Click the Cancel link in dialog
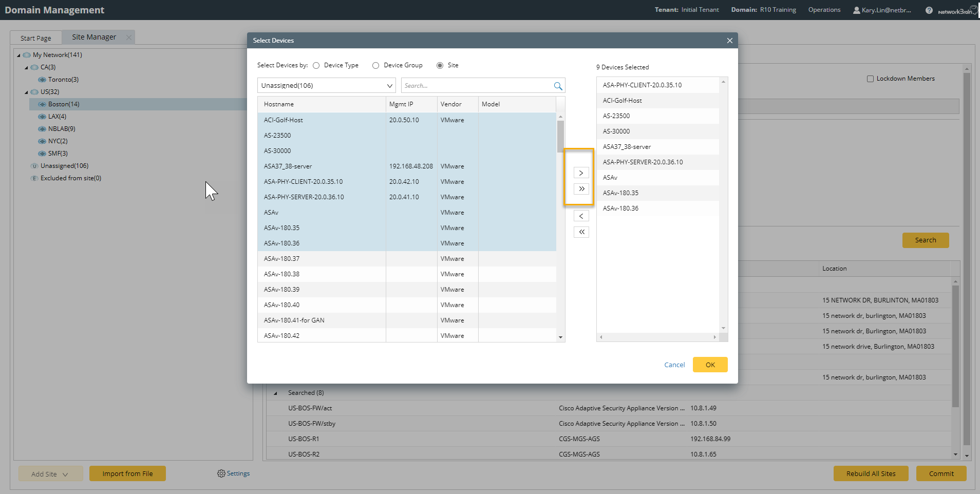This screenshot has width=980, height=494. tap(674, 365)
